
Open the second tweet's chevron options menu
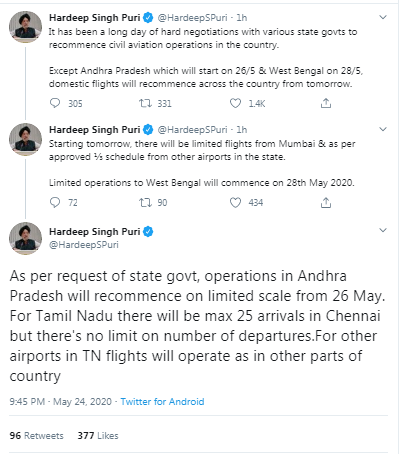pos(383,129)
